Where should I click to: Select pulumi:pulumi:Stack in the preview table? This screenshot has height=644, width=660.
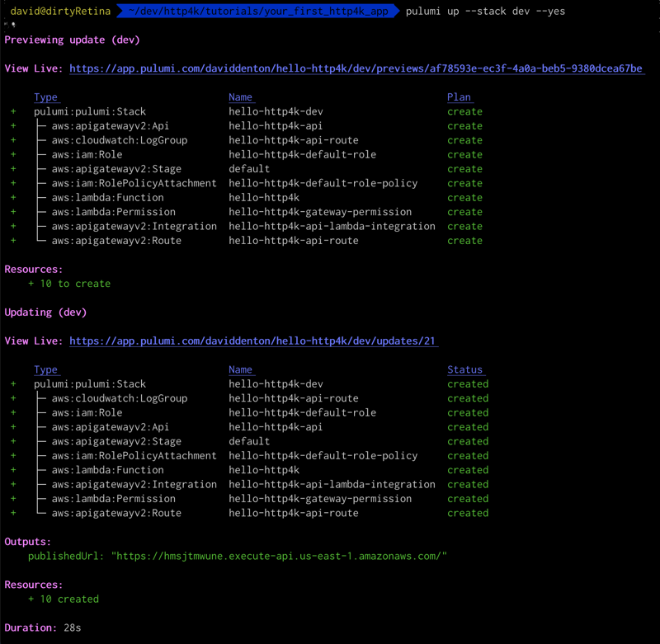[x=90, y=111]
